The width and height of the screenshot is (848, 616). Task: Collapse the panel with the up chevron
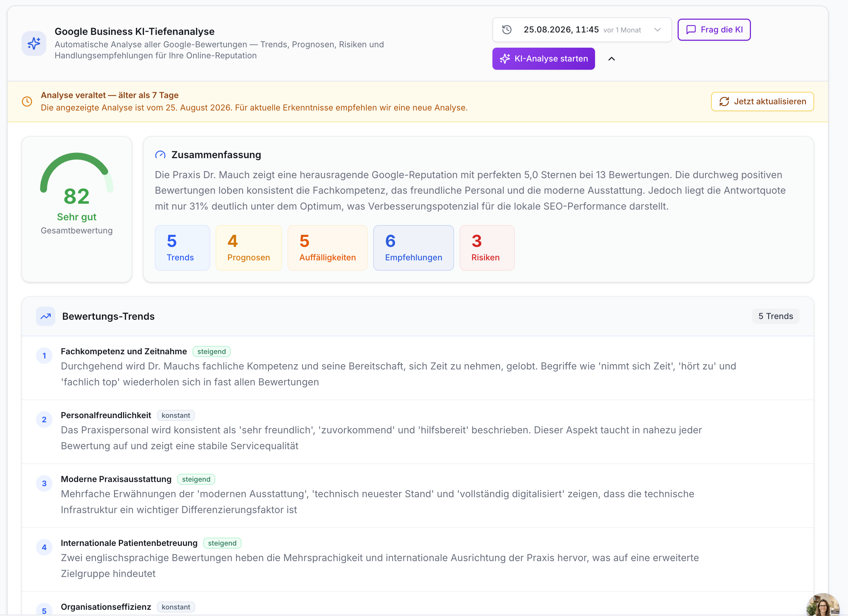pos(611,59)
